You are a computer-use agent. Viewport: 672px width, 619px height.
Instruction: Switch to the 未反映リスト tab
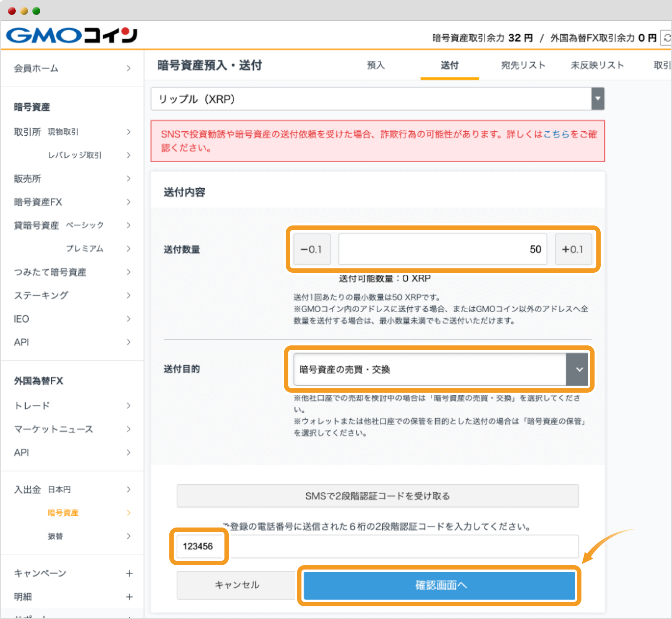click(x=597, y=65)
